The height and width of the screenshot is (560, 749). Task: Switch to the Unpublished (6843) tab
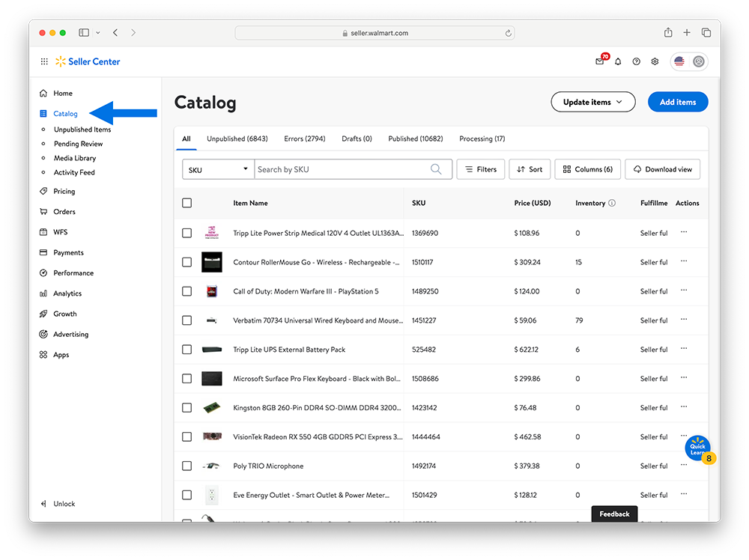pyautogui.click(x=237, y=139)
